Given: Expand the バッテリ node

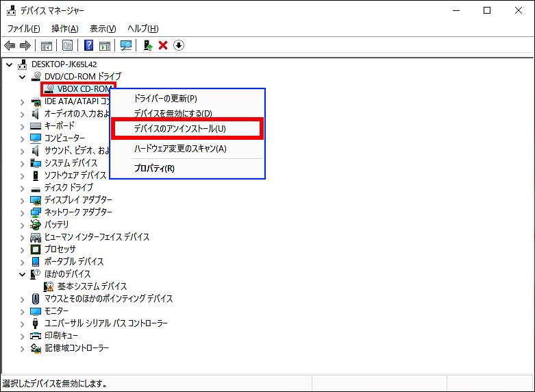Looking at the screenshot, I should (22, 225).
